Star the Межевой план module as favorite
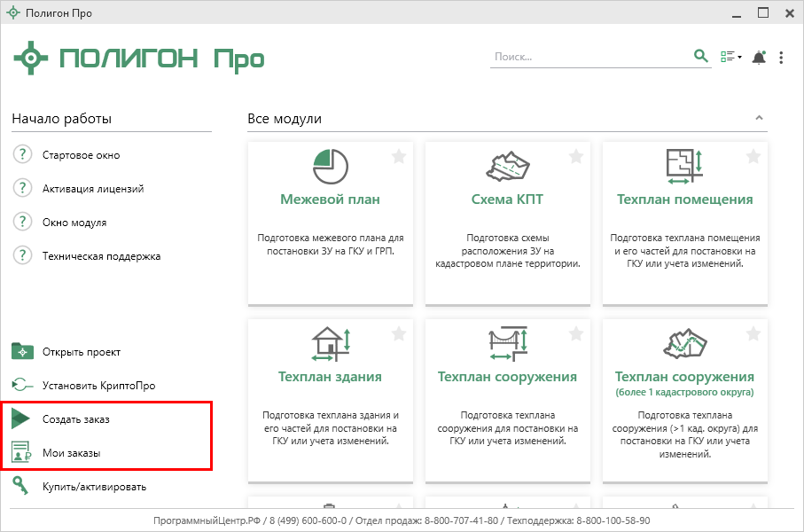The image size is (804, 532). coord(399,156)
